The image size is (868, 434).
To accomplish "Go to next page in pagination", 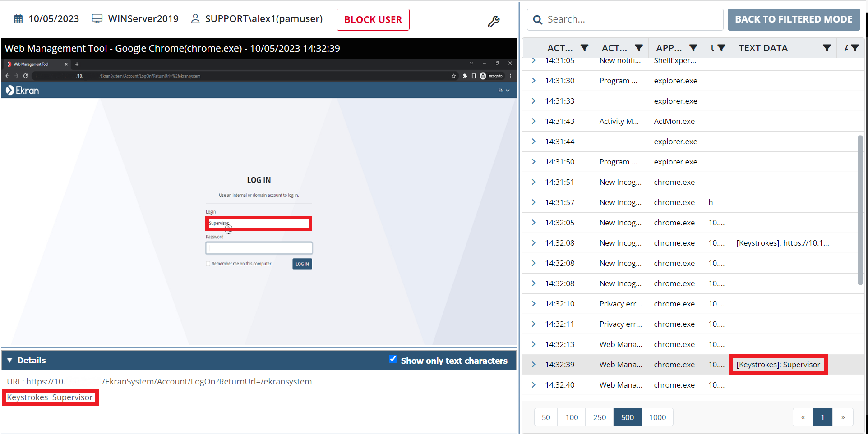I will click(x=843, y=417).
